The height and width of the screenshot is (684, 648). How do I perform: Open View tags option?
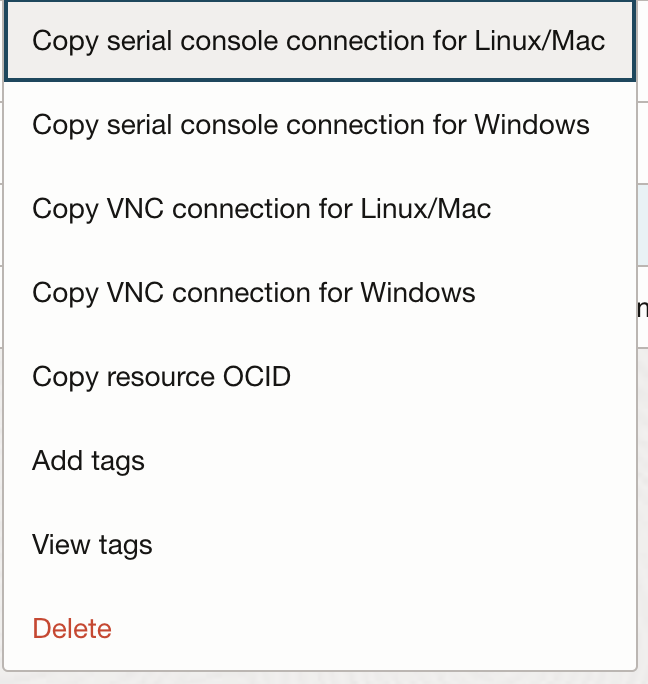(92, 545)
